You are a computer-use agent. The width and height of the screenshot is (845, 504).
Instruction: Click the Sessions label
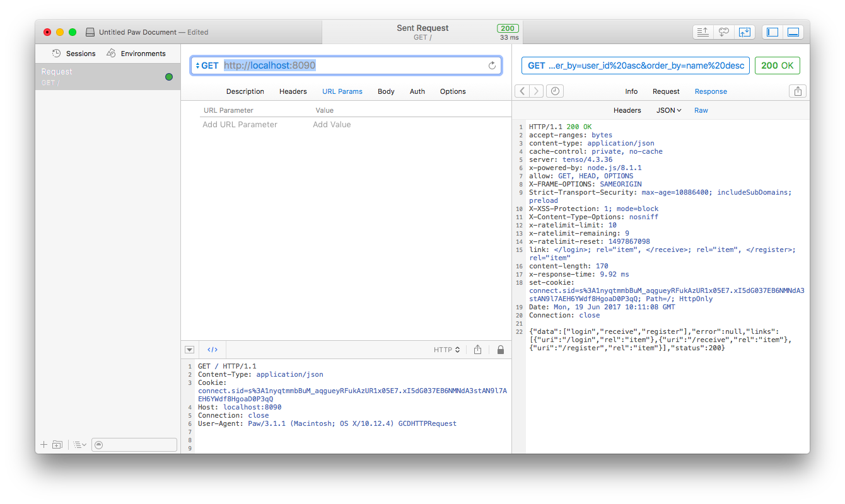pyautogui.click(x=81, y=54)
